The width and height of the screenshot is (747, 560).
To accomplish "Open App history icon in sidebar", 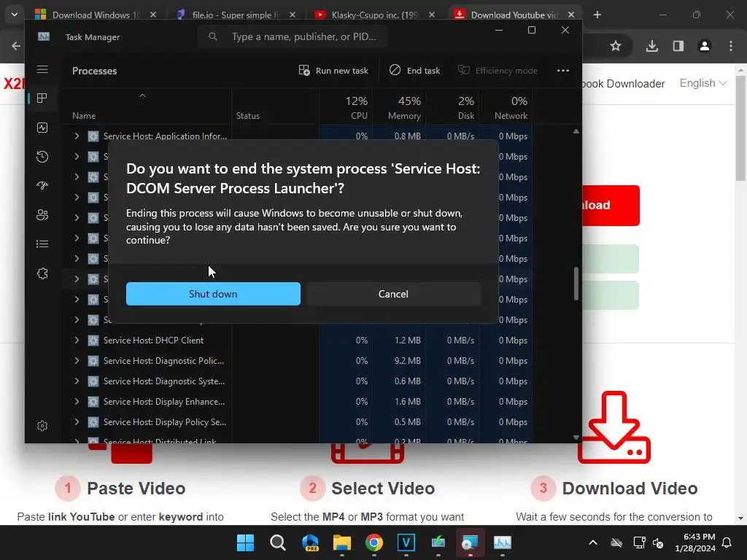I will (x=42, y=157).
